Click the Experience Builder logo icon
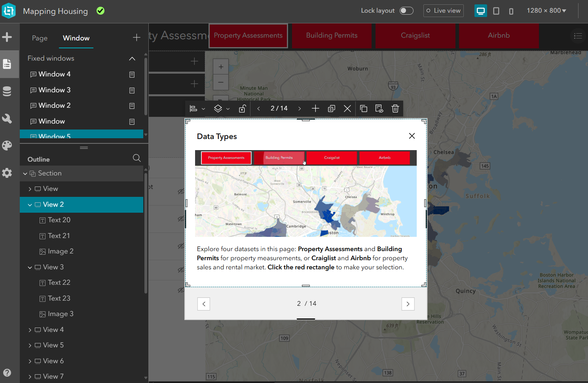Image resolution: width=588 pixels, height=383 pixels. [x=9, y=11]
